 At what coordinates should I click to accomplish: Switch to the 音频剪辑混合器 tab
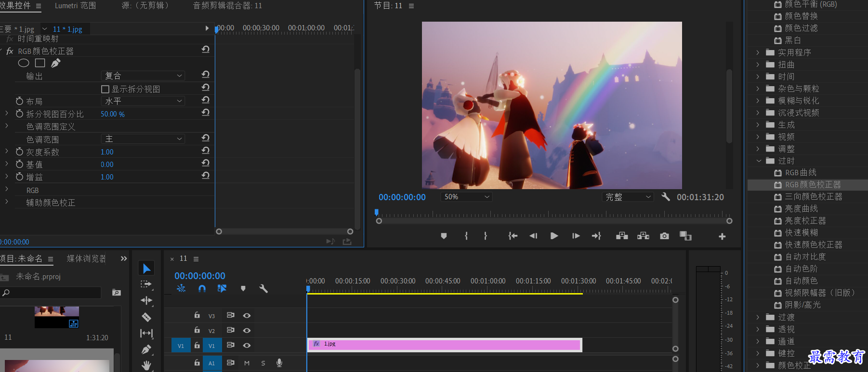tap(227, 6)
